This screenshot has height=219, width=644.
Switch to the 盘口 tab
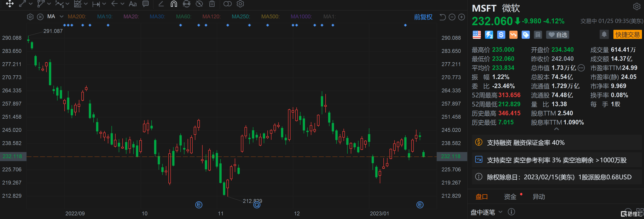coord(482,197)
